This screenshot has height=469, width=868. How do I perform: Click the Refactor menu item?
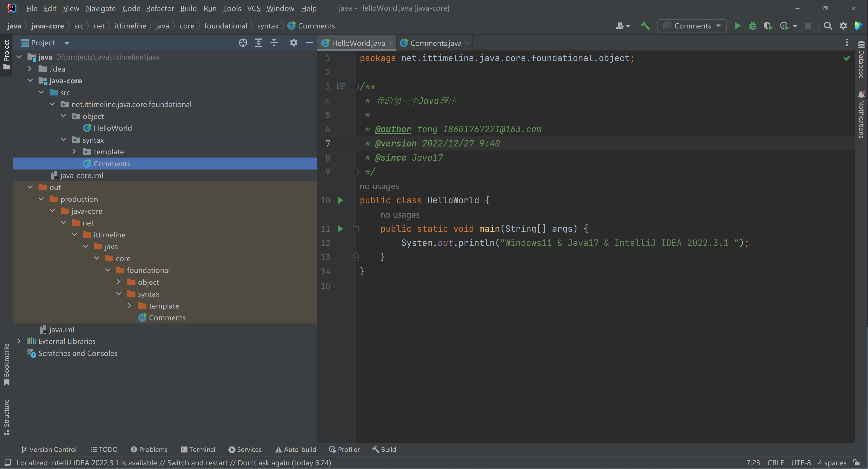click(161, 8)
